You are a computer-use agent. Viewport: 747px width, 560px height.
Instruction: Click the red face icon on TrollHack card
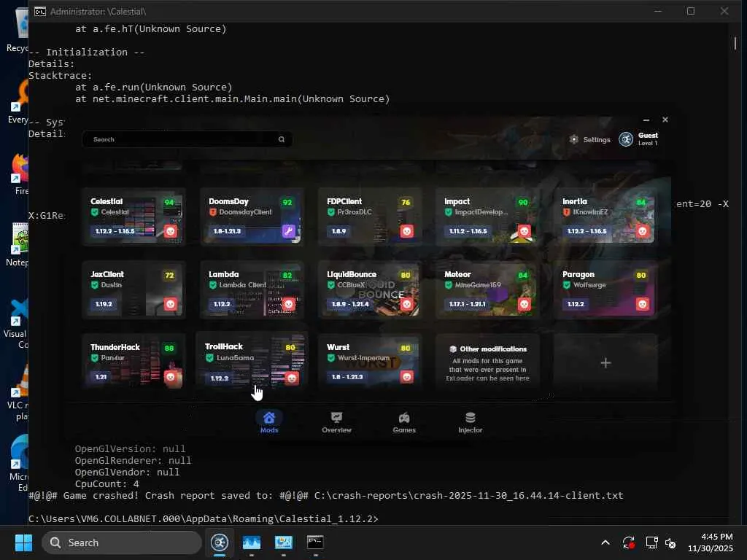point(292,378)
